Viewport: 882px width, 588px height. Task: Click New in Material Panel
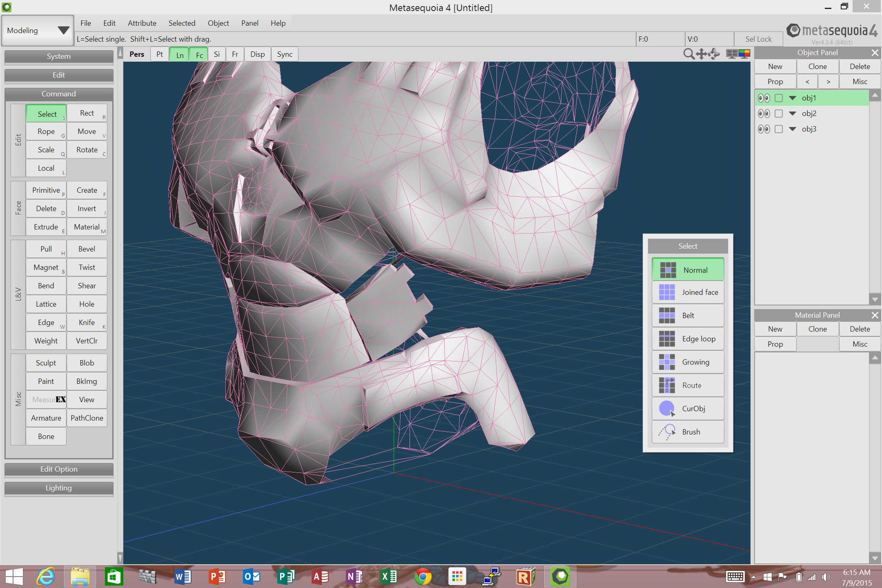click(x=775, y=329)
